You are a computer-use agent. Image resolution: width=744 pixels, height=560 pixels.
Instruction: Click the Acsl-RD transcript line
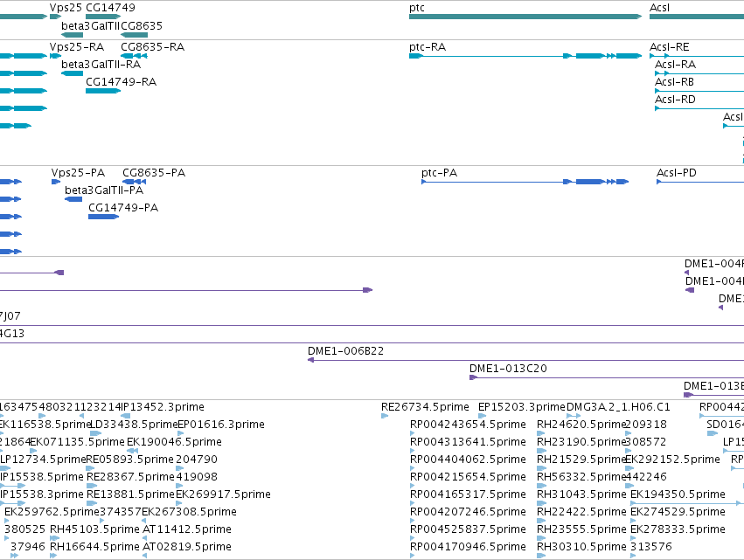(699, 108)
